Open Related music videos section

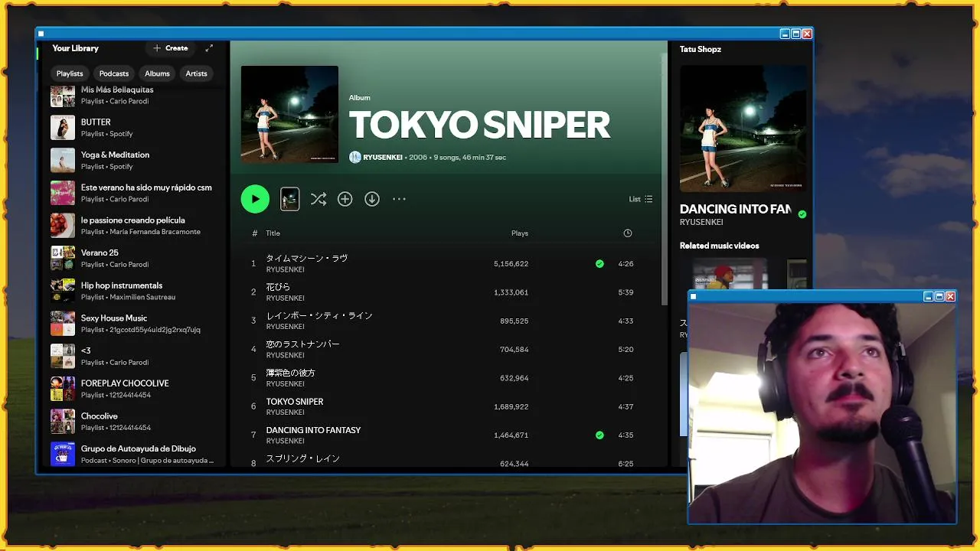pos(720,246)
